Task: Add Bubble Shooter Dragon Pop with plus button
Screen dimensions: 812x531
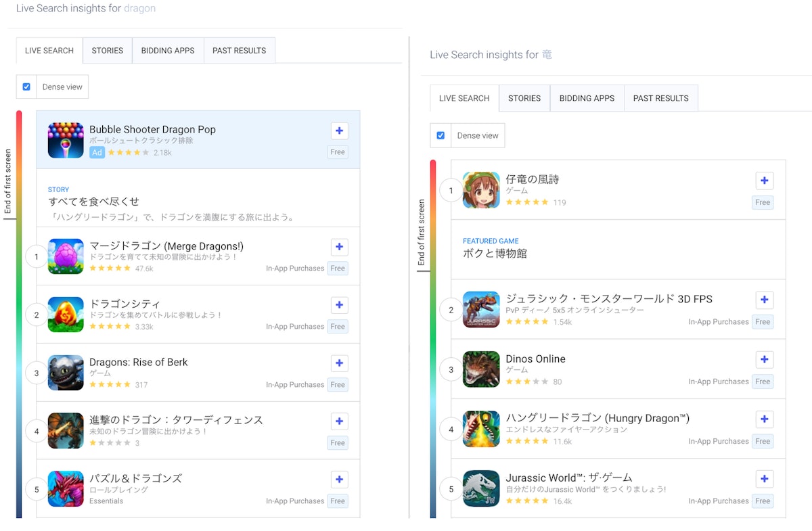Action: coord(339,131)
